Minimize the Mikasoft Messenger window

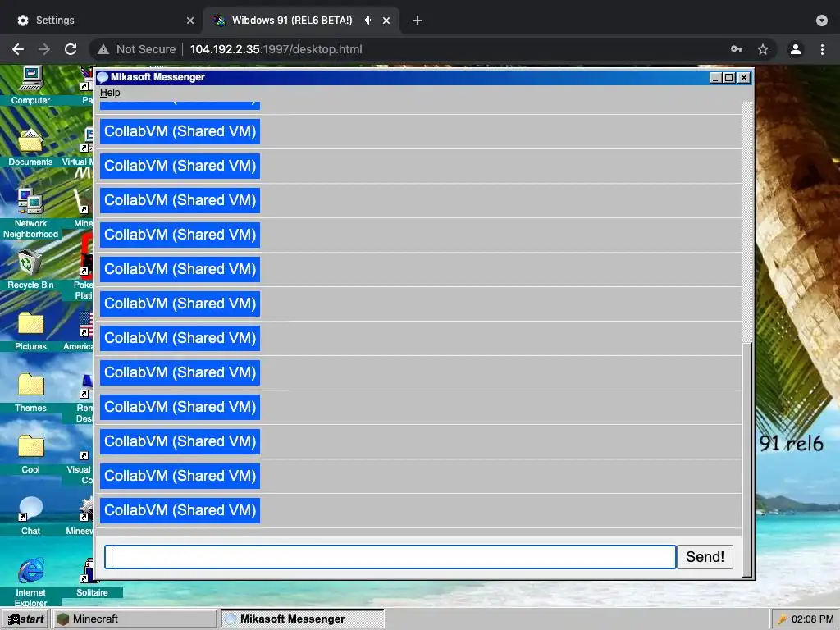[x=715, y=78]
